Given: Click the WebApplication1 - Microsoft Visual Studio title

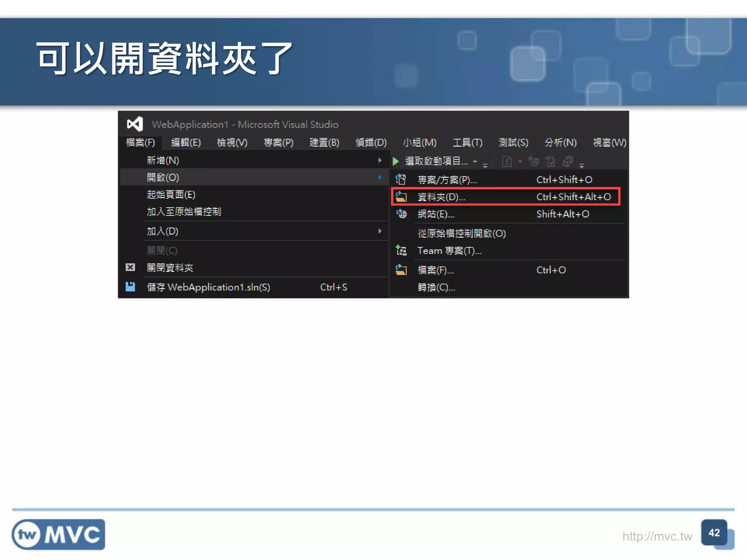Looking at the screenshot, I should (245, 124).
